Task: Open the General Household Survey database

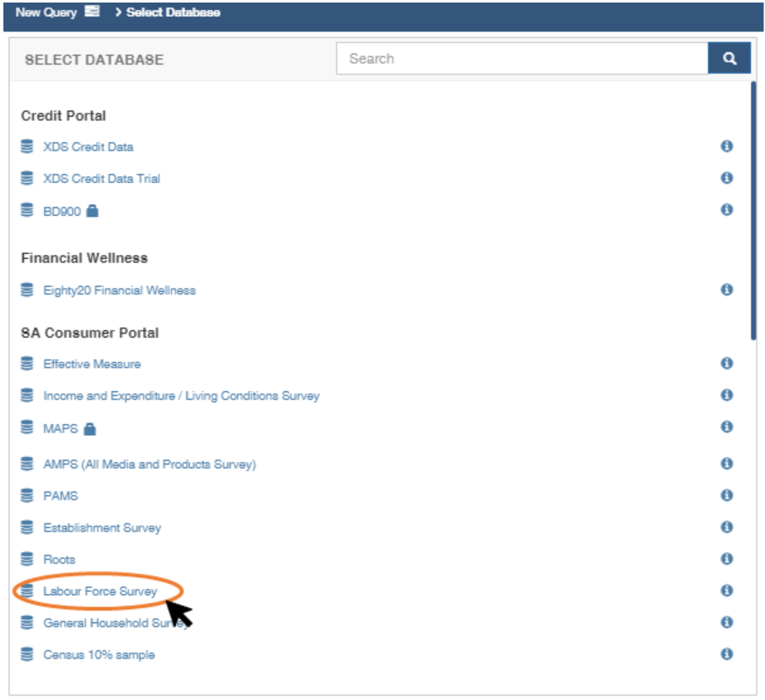Action: (116, 623)
